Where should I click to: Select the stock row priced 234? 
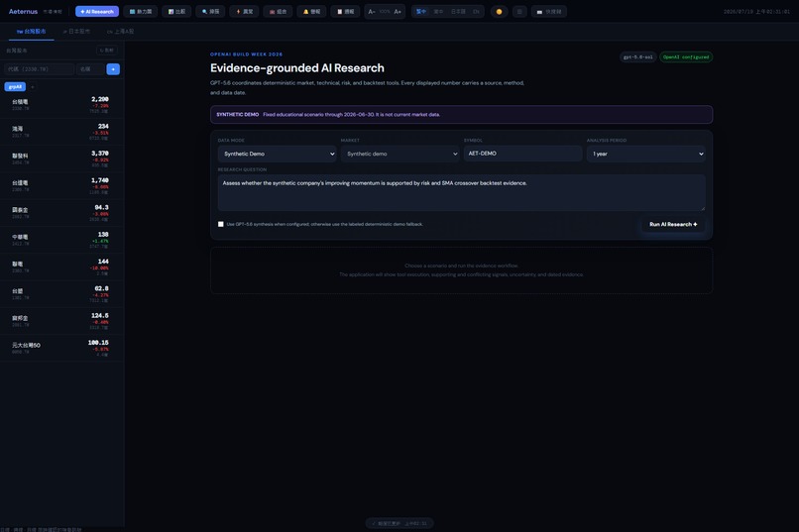[61, 132]
